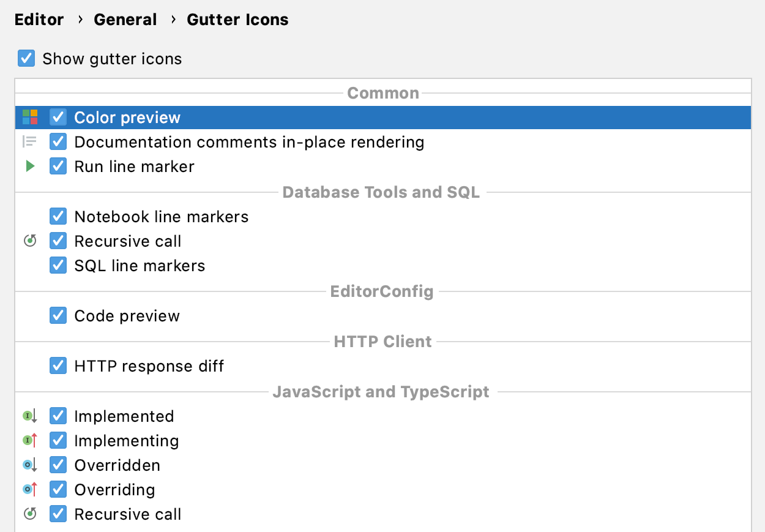
Task: Toggle Documentation comments in-place rendering checkbox
Action: 58,142
